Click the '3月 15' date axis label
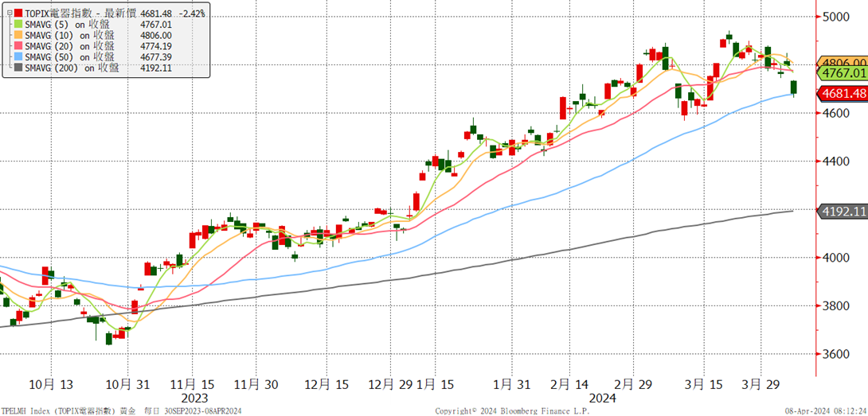 (x=704, y=386)
